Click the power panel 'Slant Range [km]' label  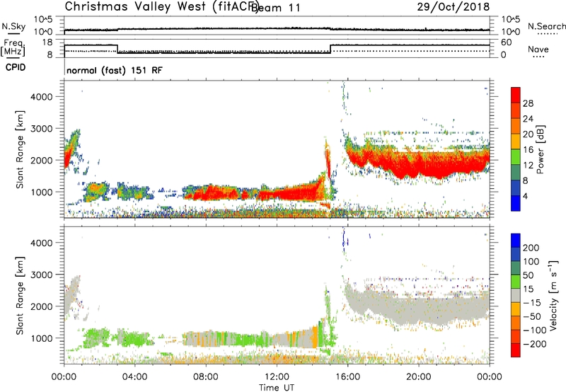[x=20, y=149]
